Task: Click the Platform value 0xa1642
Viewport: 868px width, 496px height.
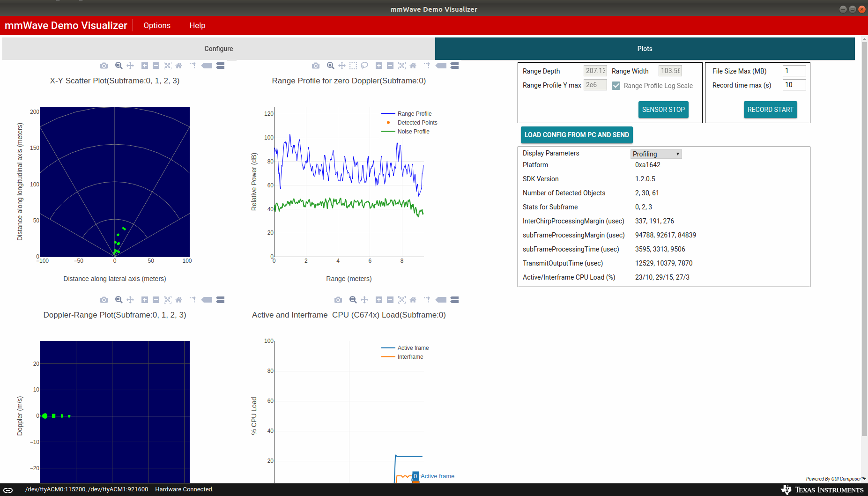Action: [x=647, y=165]
